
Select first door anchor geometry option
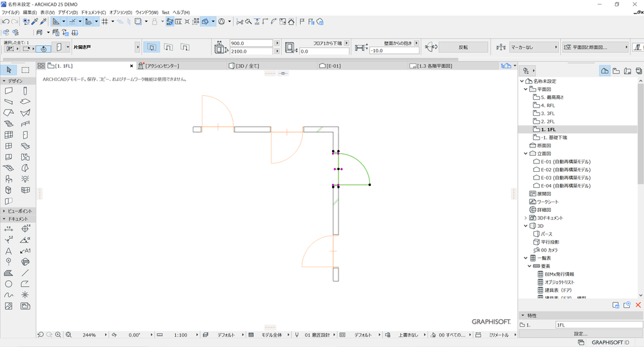151,48
